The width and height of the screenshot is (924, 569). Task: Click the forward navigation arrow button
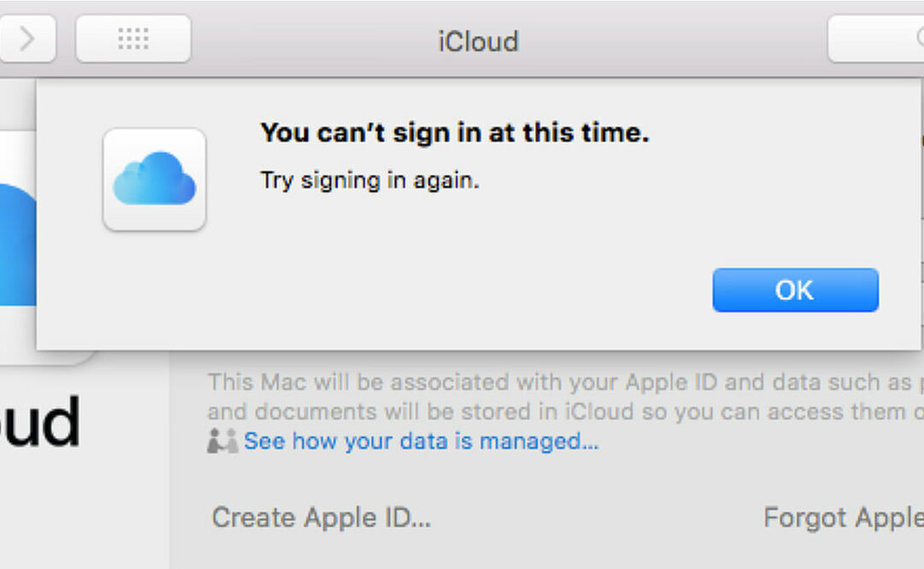coord(27,39)
